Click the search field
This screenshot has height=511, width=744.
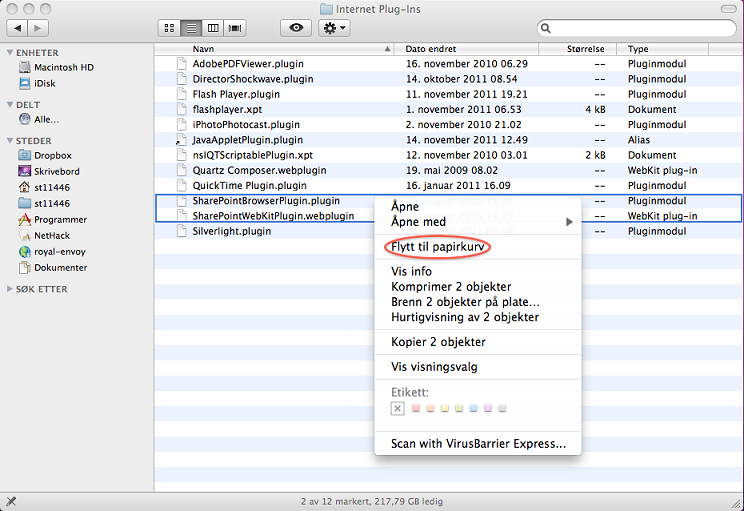click(x=637, y=28)
